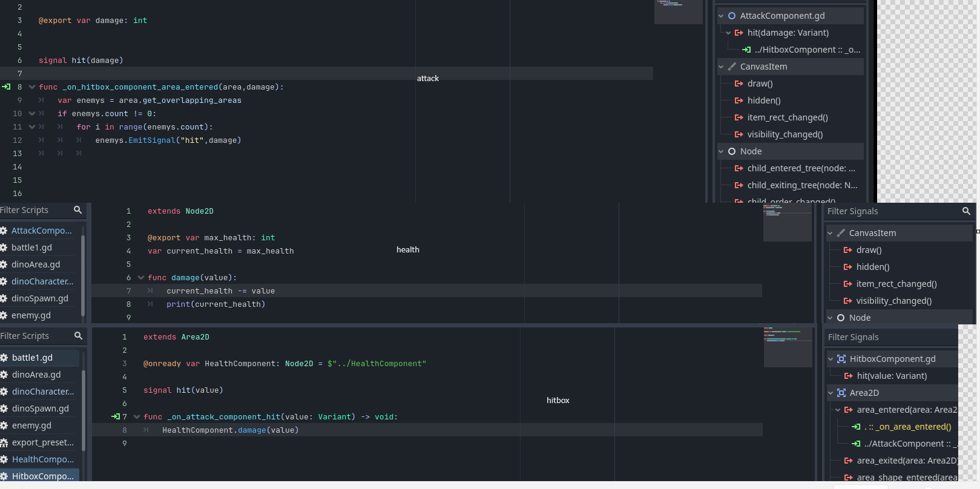This screenshot has height=489, width=980.
Task: Click the signal icon beside hit(damage: Variant)
Action: [739, 33]
